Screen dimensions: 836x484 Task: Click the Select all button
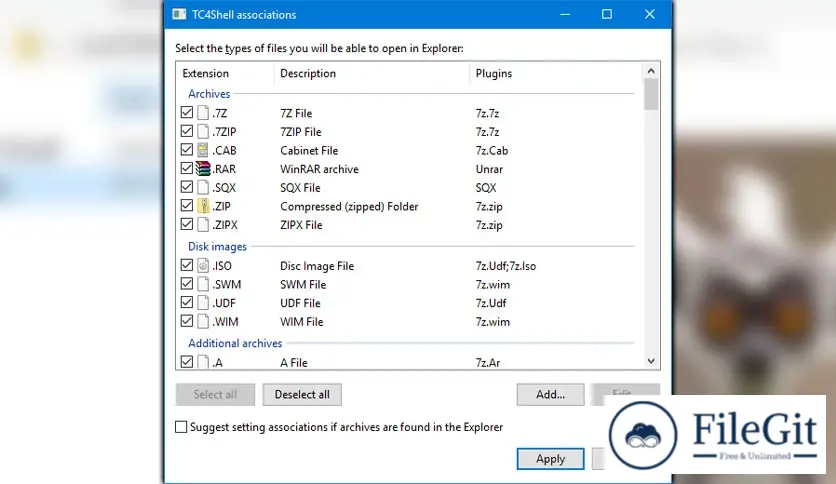[215, 394]
